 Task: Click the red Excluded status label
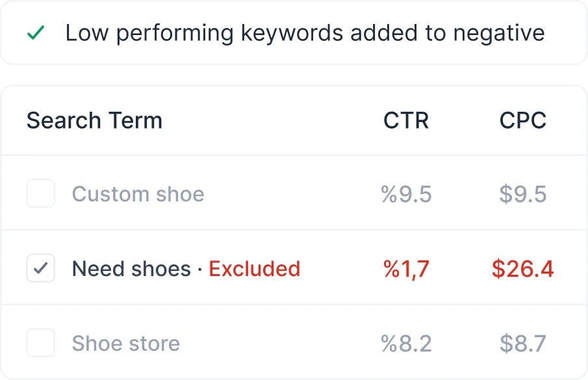(254, 269)
